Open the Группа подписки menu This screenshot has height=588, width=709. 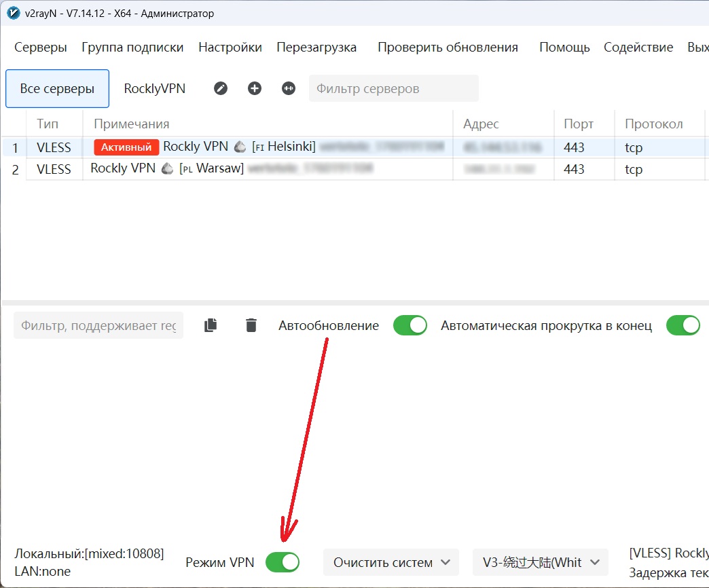pyautogui.click(x=132, y=48)
